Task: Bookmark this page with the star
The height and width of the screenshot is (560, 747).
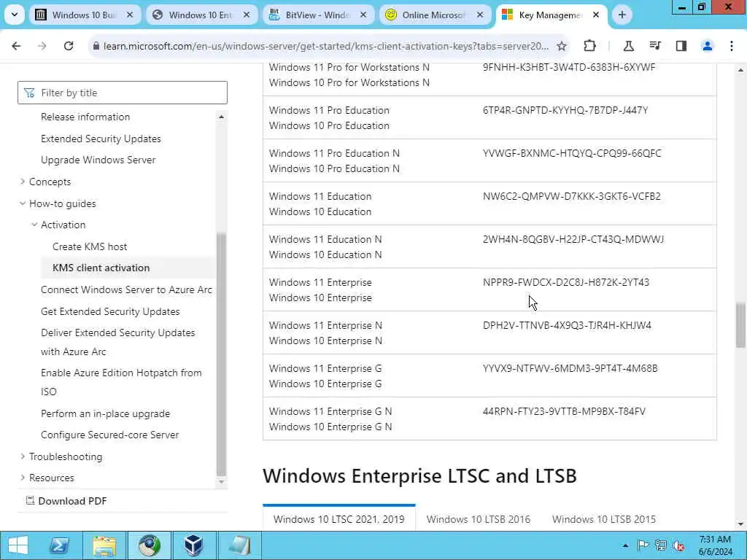Action: click(x=562, y=46)
